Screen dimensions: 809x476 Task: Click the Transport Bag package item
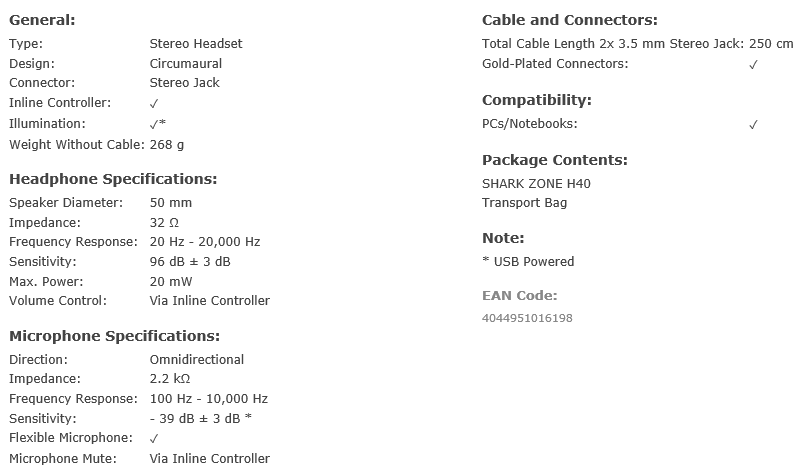coord(524,203)
